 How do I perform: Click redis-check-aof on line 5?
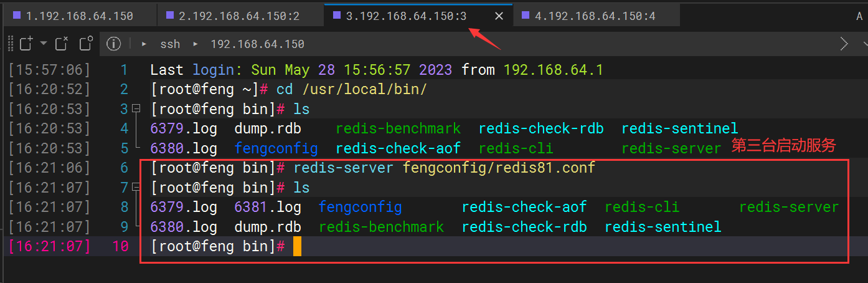(x=398, y=148)
